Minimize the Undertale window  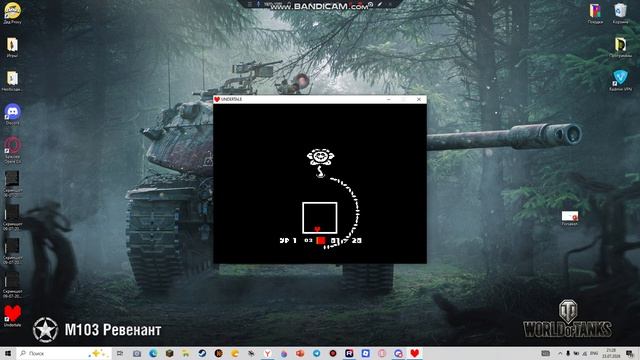pos(389,99)
